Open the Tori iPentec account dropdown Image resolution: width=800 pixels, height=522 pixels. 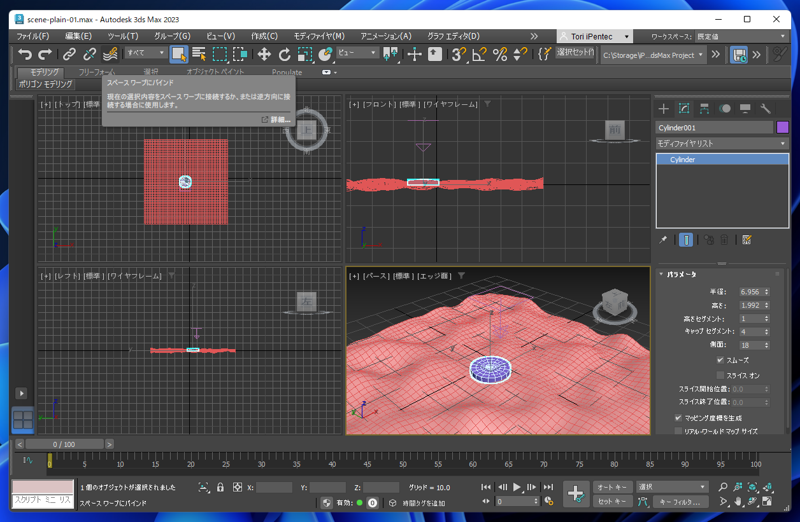coord(594,37)
